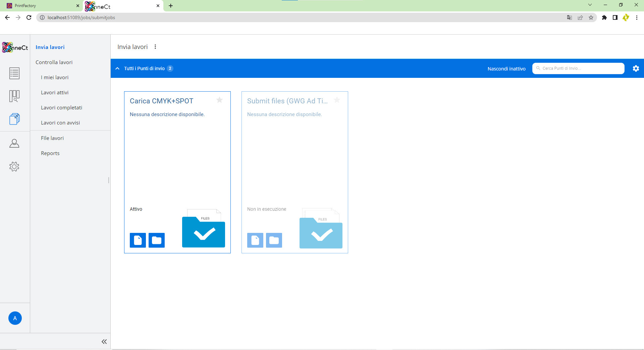This screenshot has height=350, width=644.
Task: Click the Attivo status text
Action: click(x=136, y=209)
